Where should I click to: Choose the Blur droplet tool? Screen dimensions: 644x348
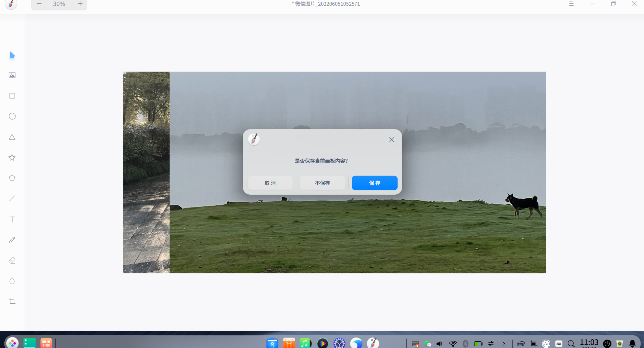tap(12, 281)
